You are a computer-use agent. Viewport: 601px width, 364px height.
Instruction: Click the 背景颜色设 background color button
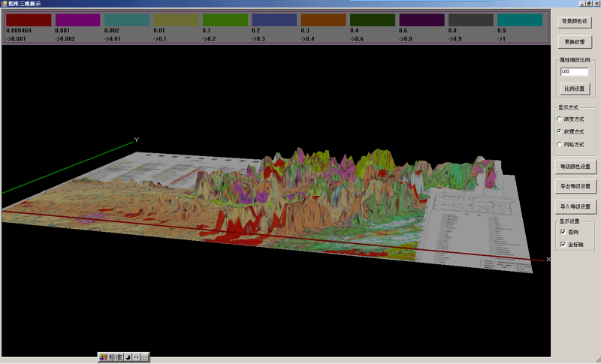click(x=575, y=22)
